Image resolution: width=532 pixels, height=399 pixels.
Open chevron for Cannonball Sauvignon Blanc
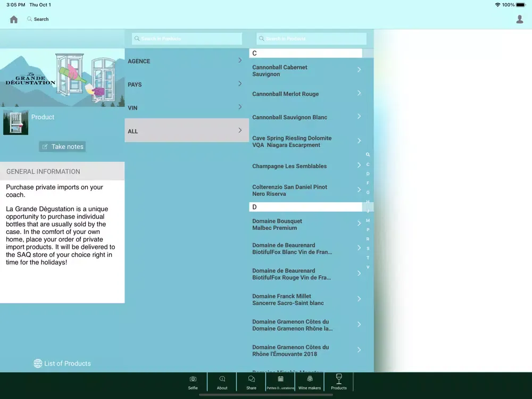[x=359, y=117]
